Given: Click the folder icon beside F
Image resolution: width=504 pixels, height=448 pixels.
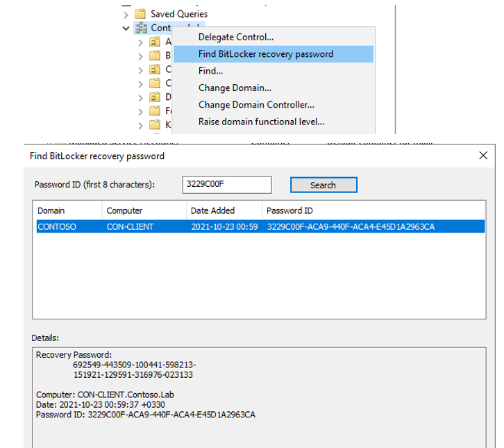Looking at the screenshot, I should [x=156, y=110].
